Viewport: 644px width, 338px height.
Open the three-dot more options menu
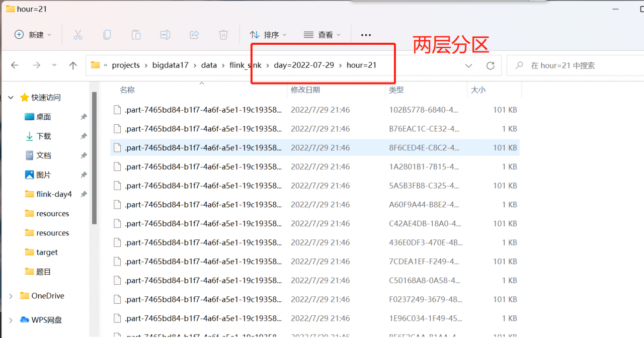pos(366,35)
